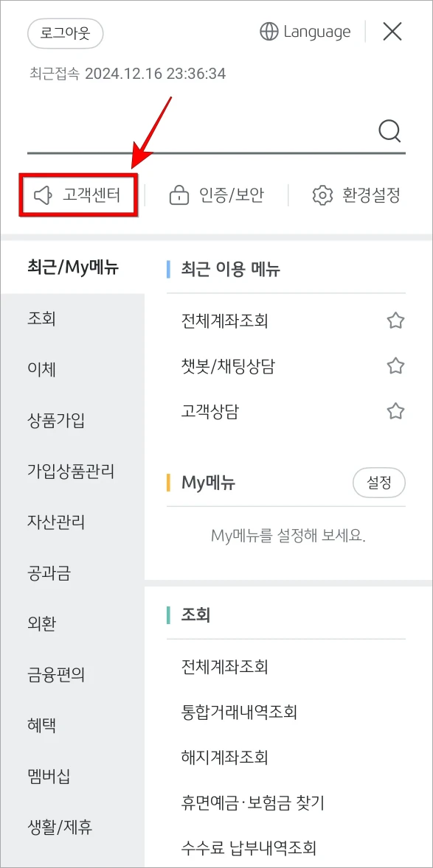This screenshot has width=433, height=868.
Task: Select 자산관리 in the sidebar
Action: pyautogui.click(x=58, y=522)
